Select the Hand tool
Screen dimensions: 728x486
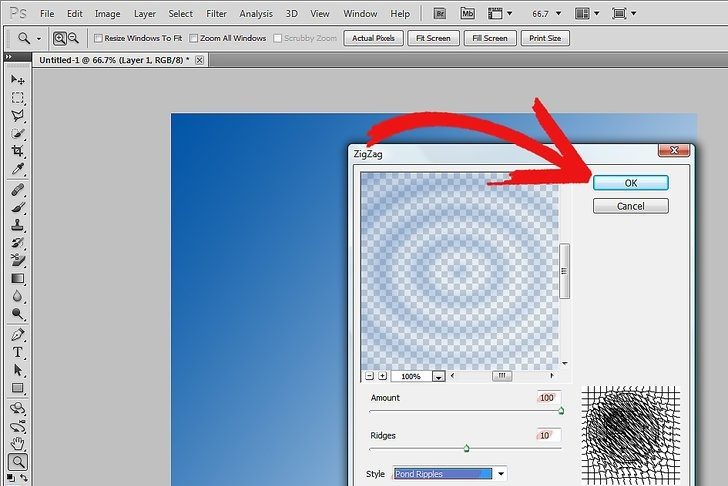[x=18, y=443]
